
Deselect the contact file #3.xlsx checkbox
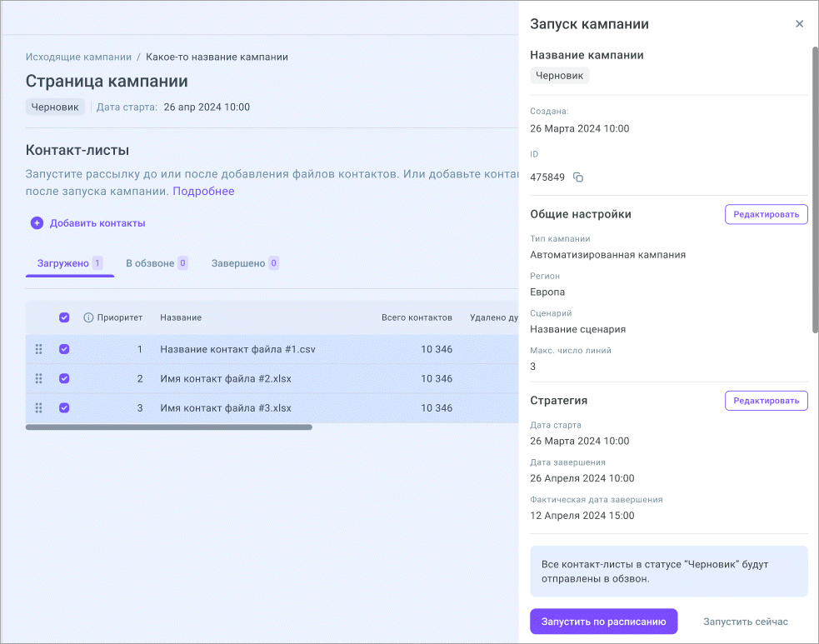pyautogui.click(x=64, y=408)
